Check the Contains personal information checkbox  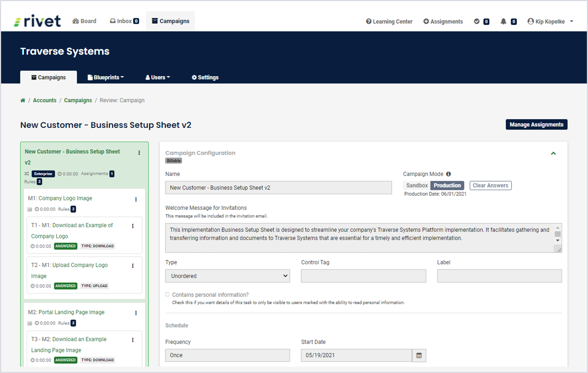(x=168, y=295)
